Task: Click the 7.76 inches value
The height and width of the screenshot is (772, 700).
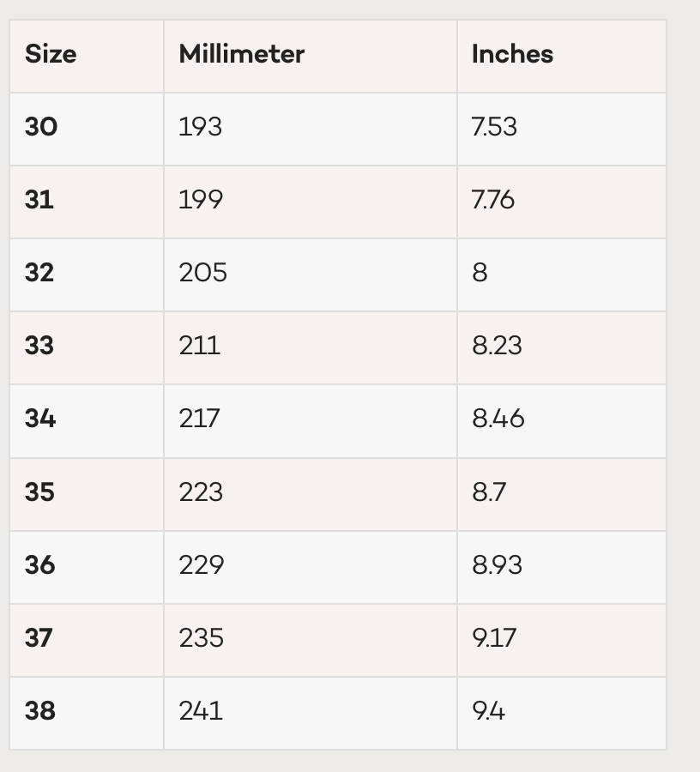Action: pos(493,200)
